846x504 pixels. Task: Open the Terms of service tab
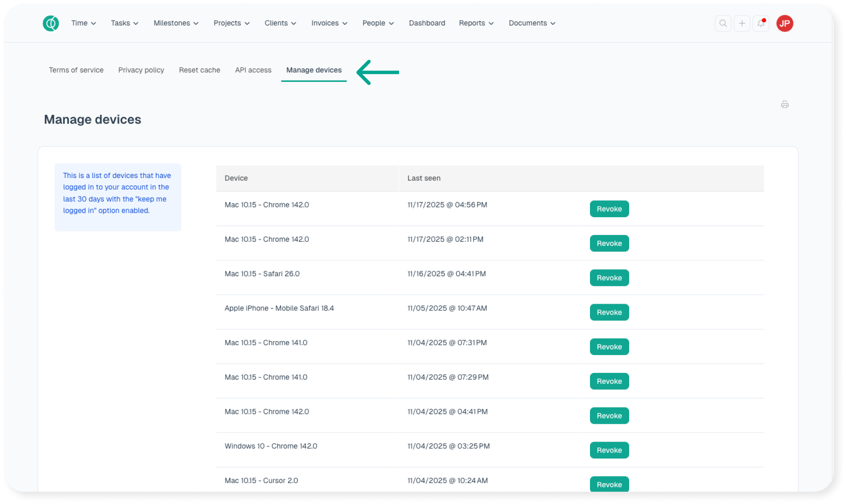tap(76, 70)
